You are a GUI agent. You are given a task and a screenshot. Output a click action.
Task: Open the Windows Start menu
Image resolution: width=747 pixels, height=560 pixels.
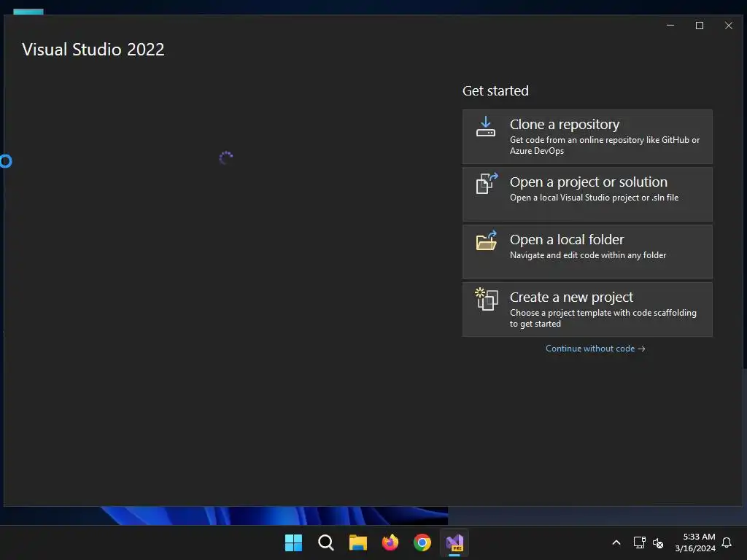click(x=293, y=542)
